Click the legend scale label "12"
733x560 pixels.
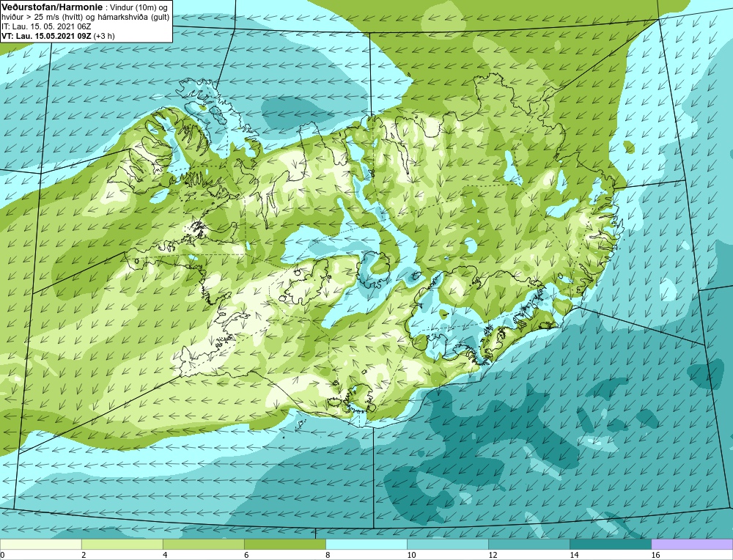point(493,555)
